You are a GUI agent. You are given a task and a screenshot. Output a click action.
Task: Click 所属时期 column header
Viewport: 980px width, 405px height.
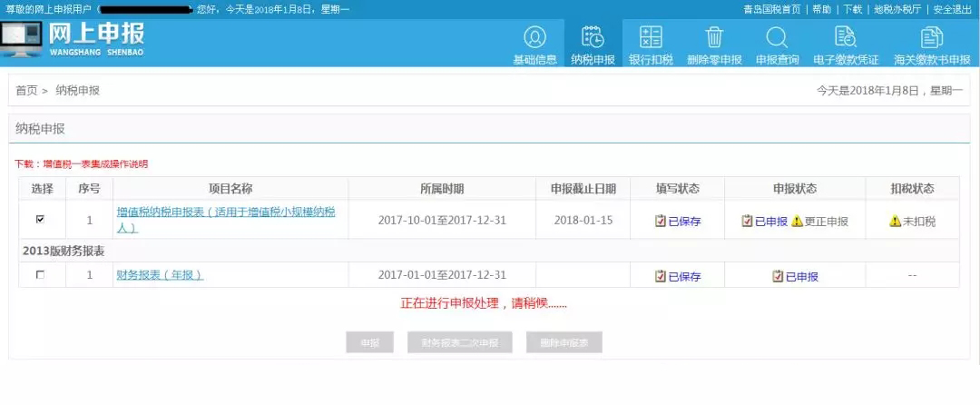coord(442,189)
